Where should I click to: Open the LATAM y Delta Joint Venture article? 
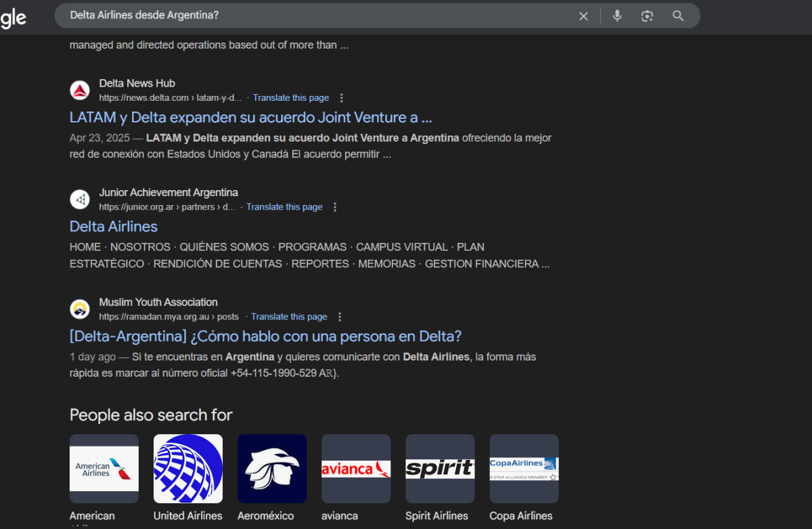[250, 118]
